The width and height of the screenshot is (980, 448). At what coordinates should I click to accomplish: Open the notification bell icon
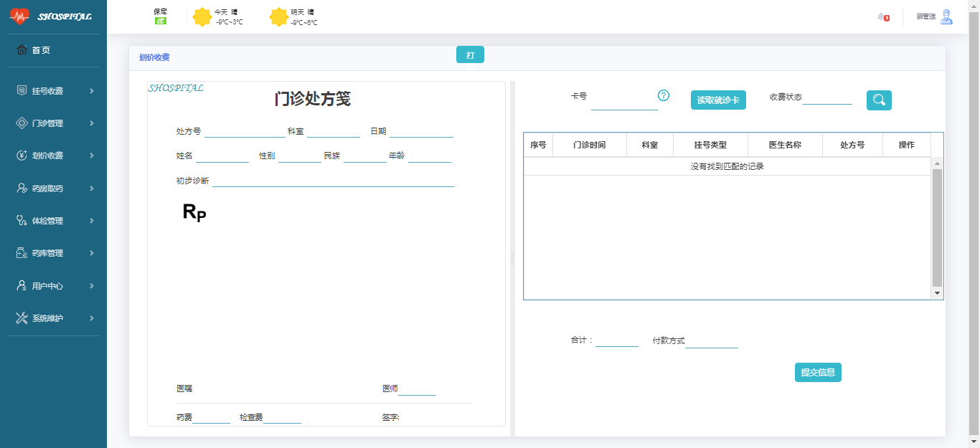pos(882,16)
